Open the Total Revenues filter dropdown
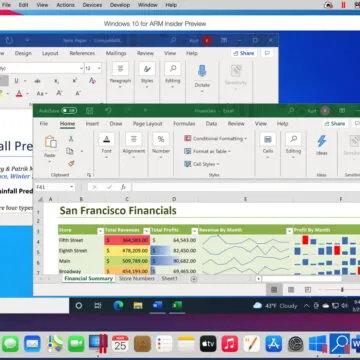The image size is (360, 360). 146,231
